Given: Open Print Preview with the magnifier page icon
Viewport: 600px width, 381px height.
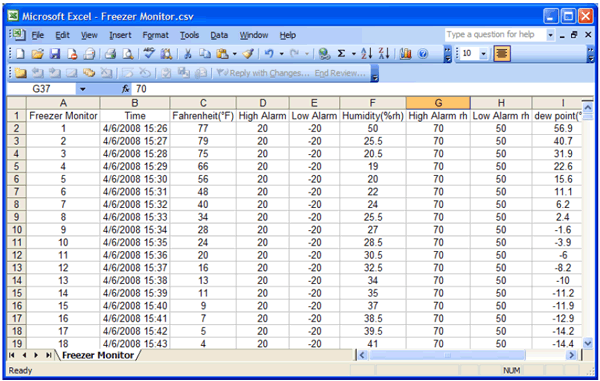Looking at the screenshot, I should [127, 54].
